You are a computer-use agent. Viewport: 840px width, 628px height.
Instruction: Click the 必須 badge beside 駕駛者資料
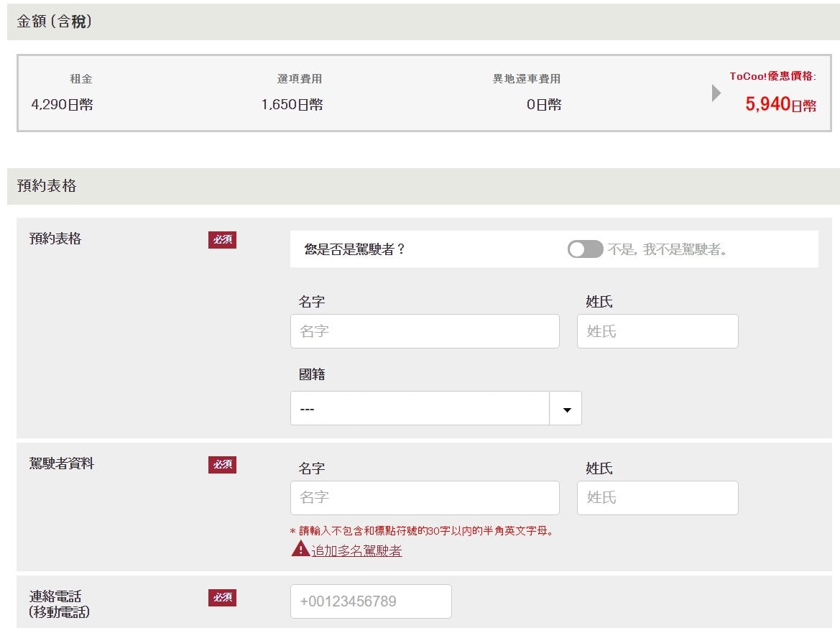coord(222,465)
